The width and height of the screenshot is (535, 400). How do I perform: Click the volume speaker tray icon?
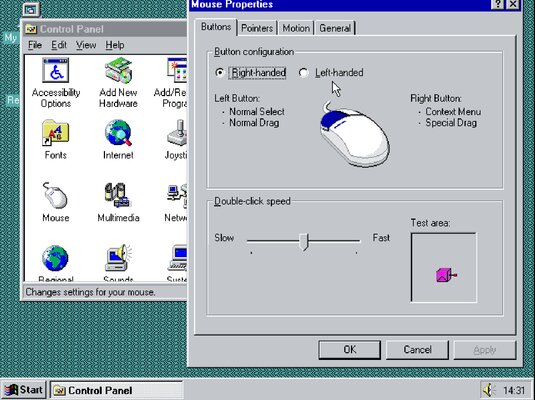488,390
